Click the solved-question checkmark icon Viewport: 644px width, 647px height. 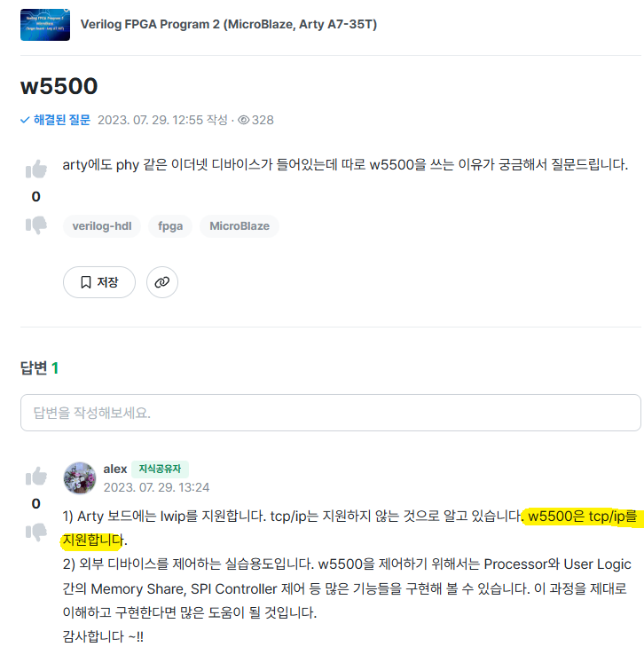25,120
